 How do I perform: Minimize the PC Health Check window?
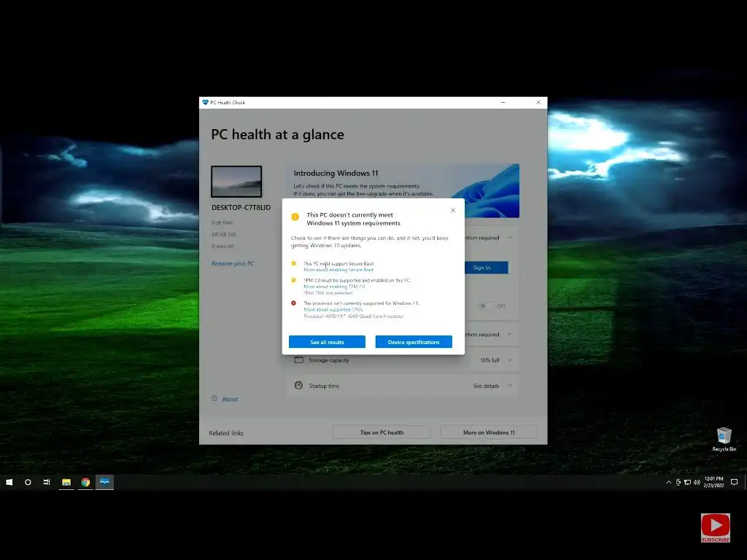click(x=503, y=102)
